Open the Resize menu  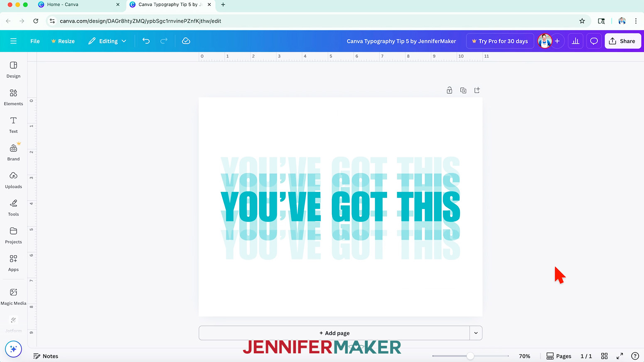click(63, 41)
